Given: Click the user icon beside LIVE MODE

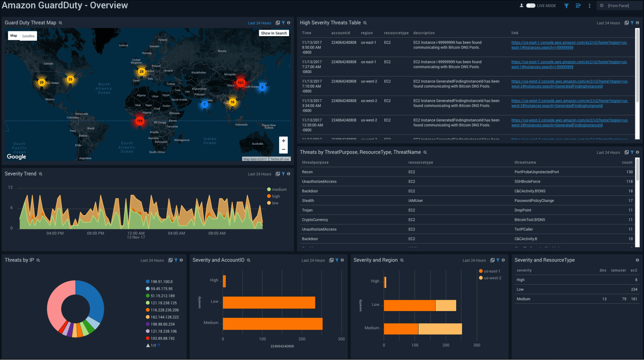Looking at the screenshot, I should [x=522, y=5].
